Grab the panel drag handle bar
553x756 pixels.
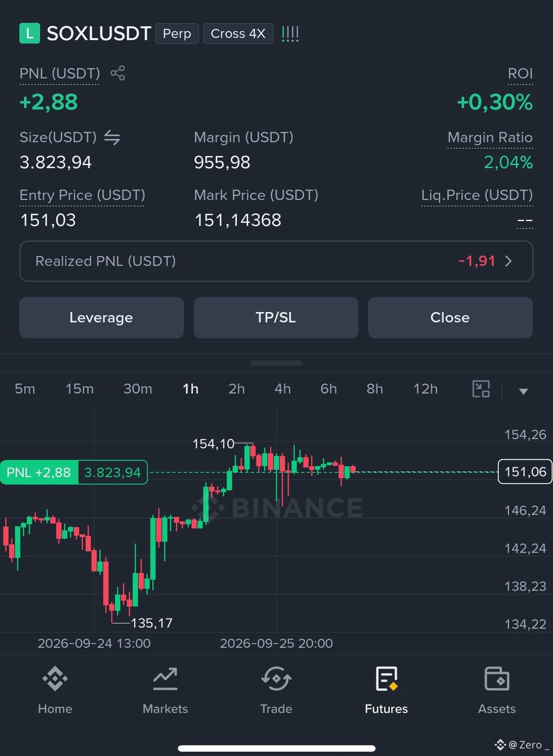(276, 363)
